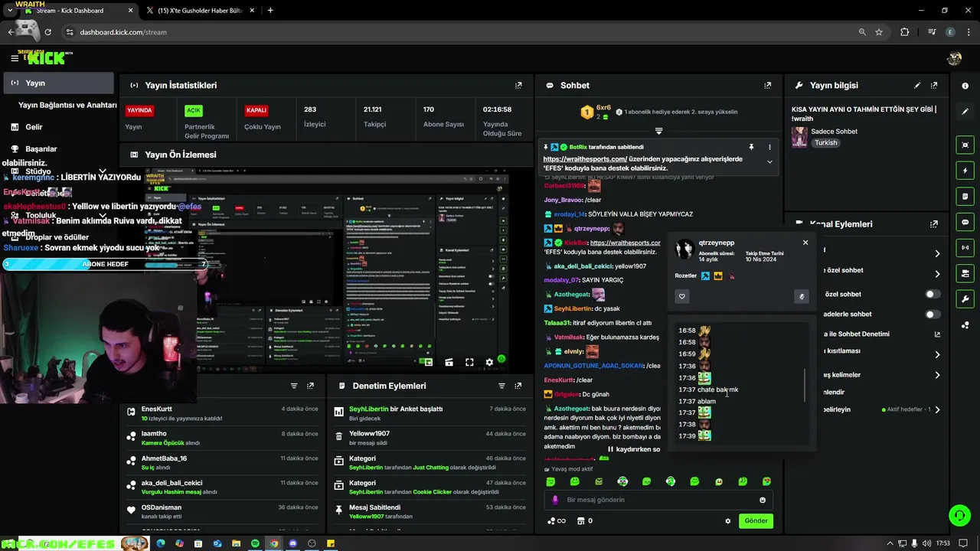Open wraithesports.com link in pinned message
980x551 pixels.
(x=585, y=159)
